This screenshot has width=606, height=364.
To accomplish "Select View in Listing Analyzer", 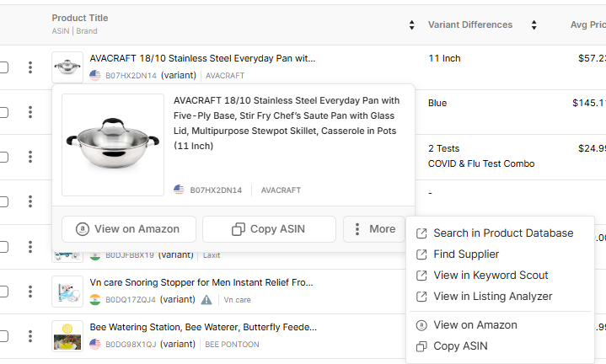I will pyautogui.click(x=500, y=296).
